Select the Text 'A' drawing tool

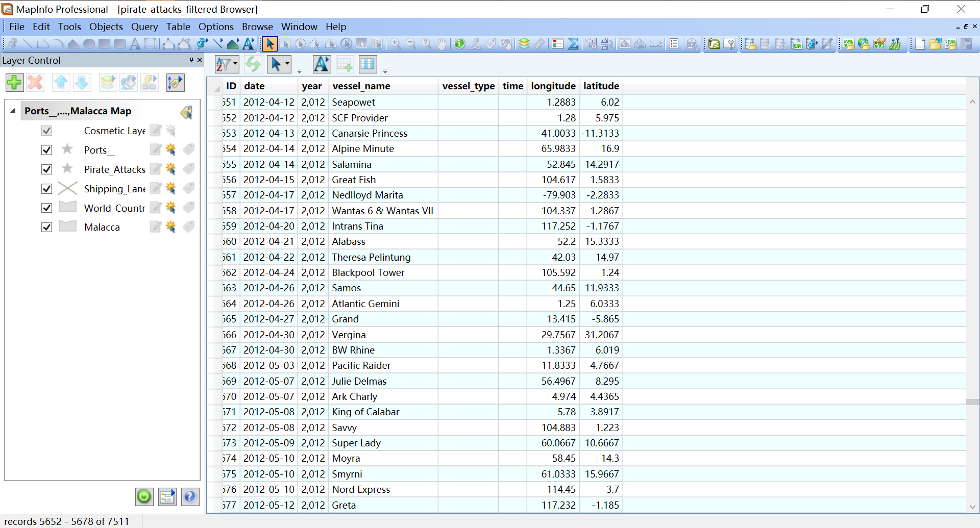tap(135, 44)
